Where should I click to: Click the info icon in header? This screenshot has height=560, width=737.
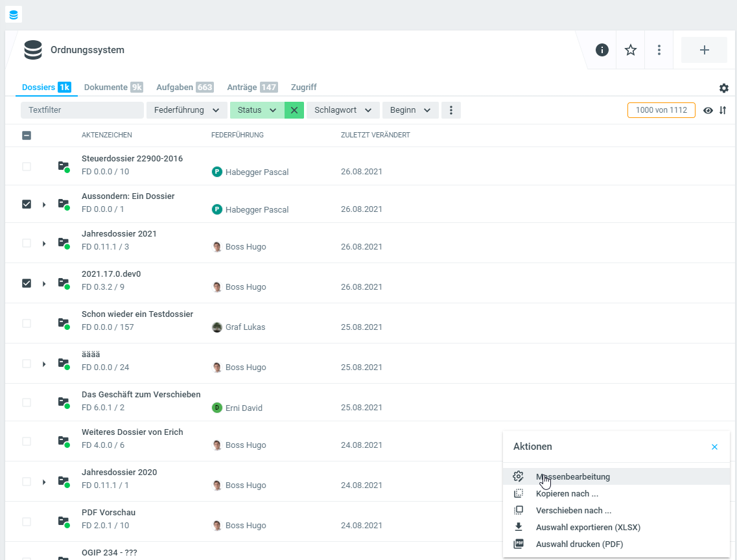click(602, 50)
